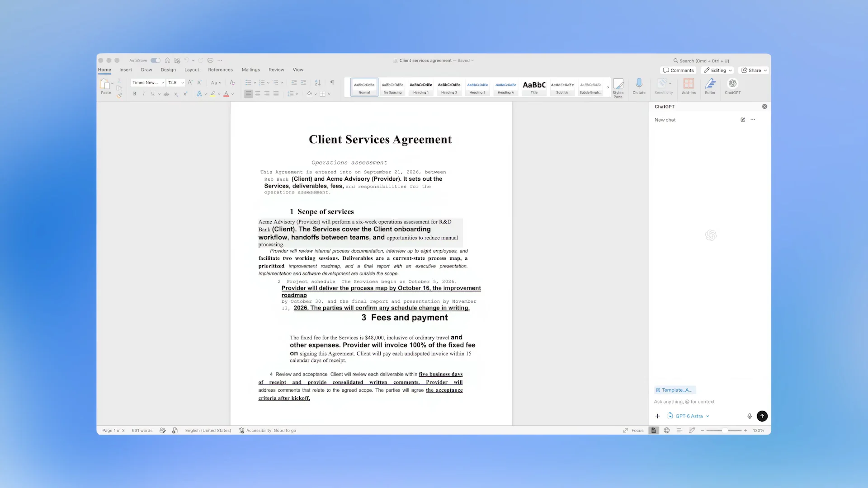This screenshot has width=868, height=488.
Task: Open the Review tab
Action: point(276,70)
